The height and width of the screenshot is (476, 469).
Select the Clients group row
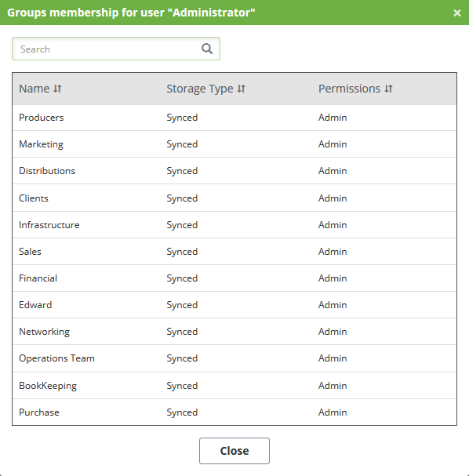click(x=234, y=198)
